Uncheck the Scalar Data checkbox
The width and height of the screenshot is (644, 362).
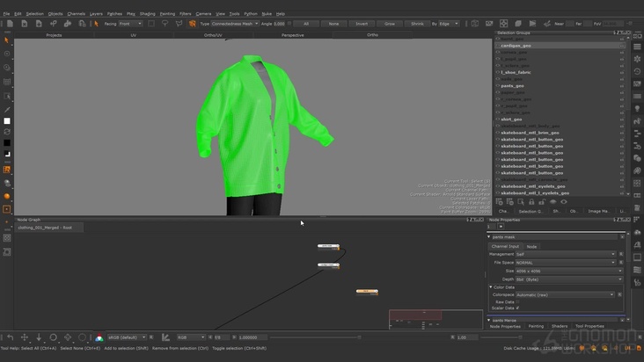[x=517, y=308]
